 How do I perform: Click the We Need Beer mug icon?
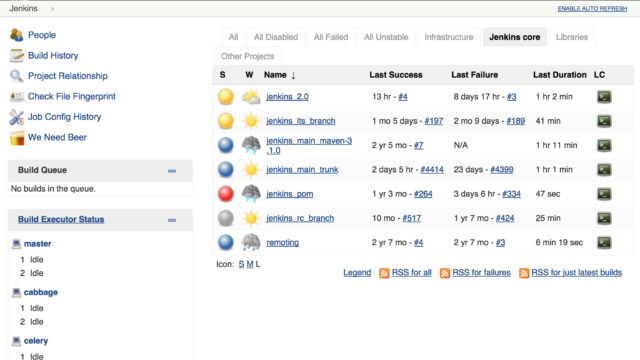[17, 138]
